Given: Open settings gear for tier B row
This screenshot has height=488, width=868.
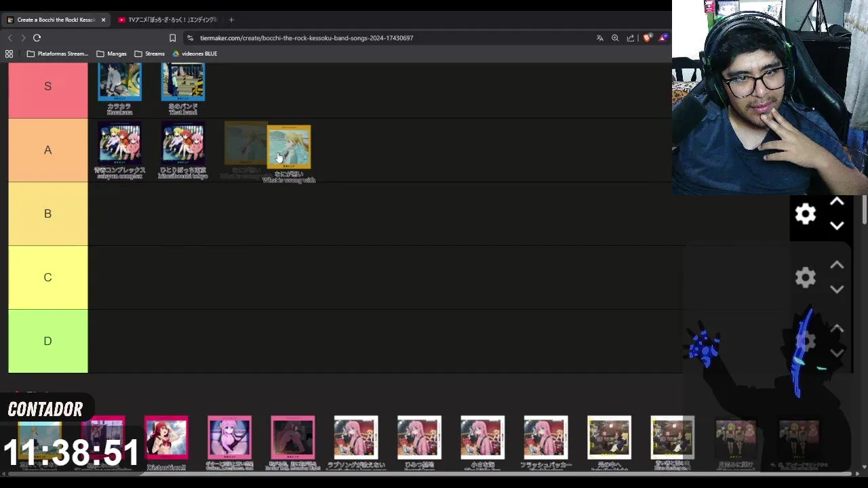Looking at the screenshot, I should pos(806,214).
